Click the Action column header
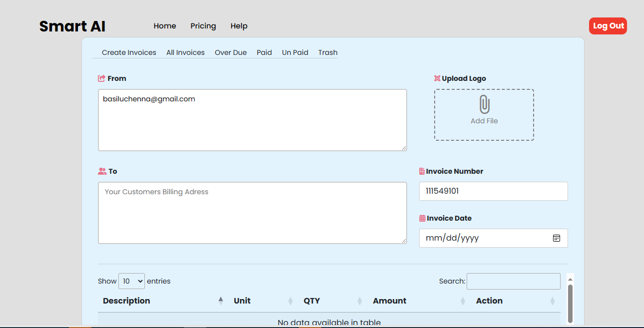Viewport: 644px width, 328px height. [x=516, y=301]
